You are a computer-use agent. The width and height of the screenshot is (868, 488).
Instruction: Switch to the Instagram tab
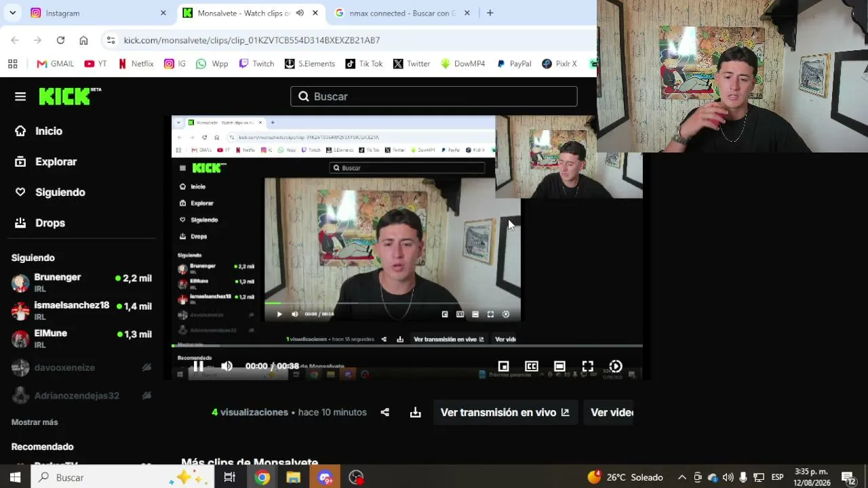click(97, 13)
